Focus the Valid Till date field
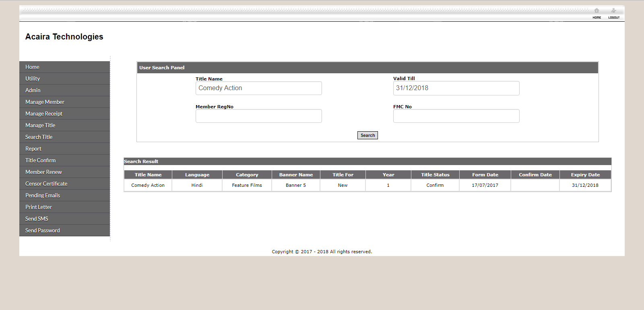The width and height of the screenshot is (644, 310). click(x=456, y=88)
